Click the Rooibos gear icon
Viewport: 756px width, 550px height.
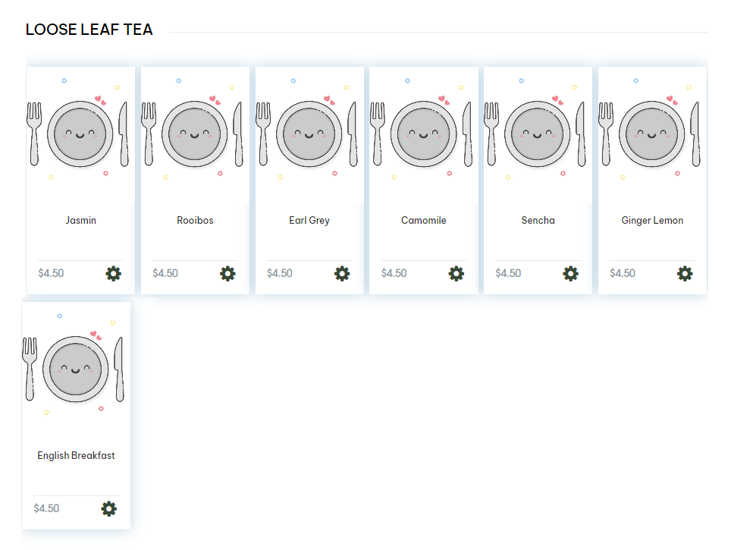pyautogui.click(x=227, y=273)
